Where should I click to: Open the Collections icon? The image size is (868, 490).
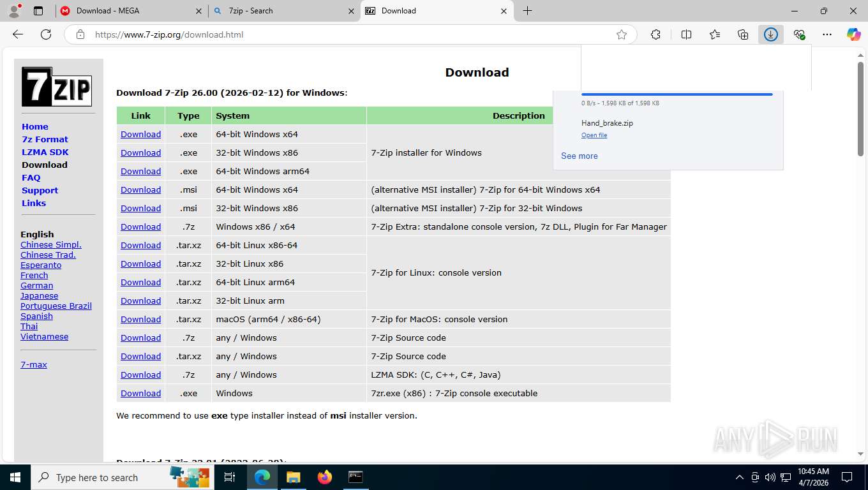pos(743,34)
